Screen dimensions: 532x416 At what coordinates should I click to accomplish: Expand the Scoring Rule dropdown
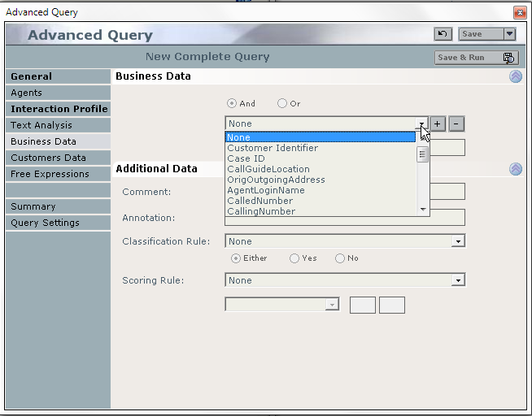[x=458, y=280]
